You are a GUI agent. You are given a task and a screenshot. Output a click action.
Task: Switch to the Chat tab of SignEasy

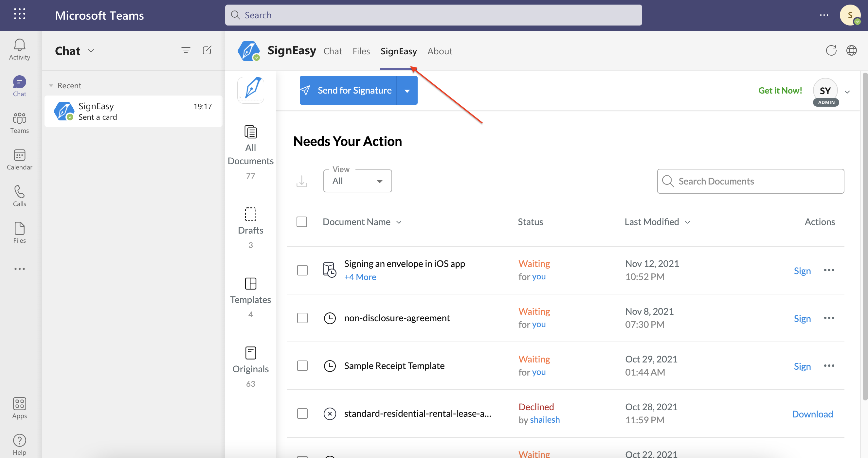click(x=333, y=51)
